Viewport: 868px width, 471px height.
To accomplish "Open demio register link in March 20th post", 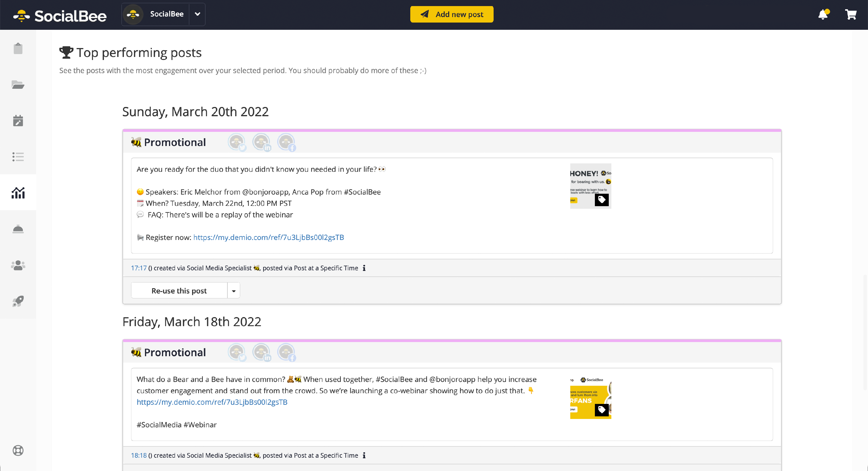I will 269,237.
